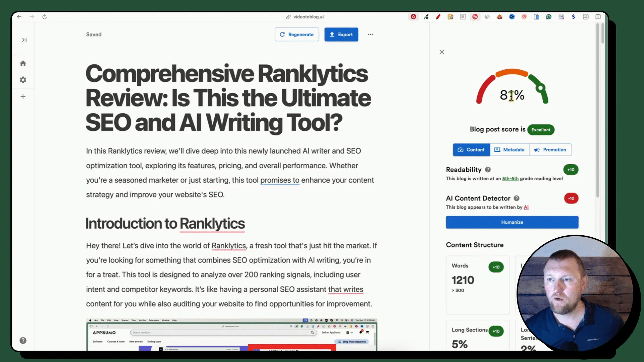Click the green Excellent score badge
This screenshot has height=362, width=644.
(x=541, y=130)
